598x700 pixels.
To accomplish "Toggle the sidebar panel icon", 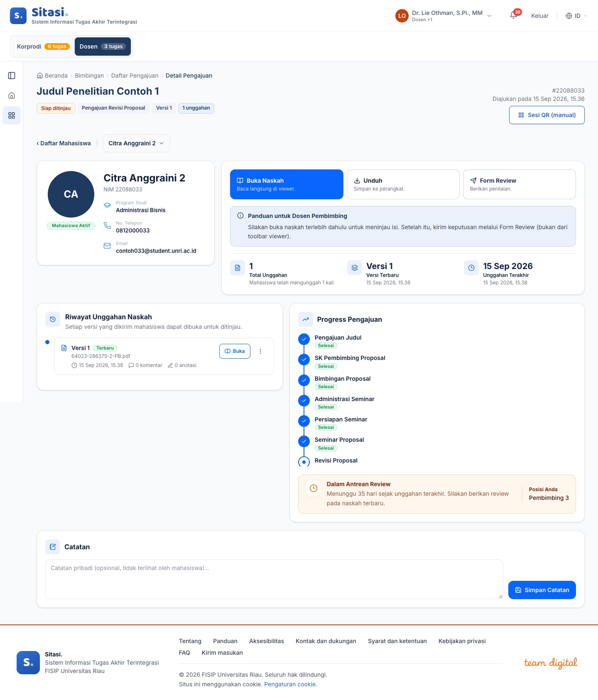I will pos(12,76).
